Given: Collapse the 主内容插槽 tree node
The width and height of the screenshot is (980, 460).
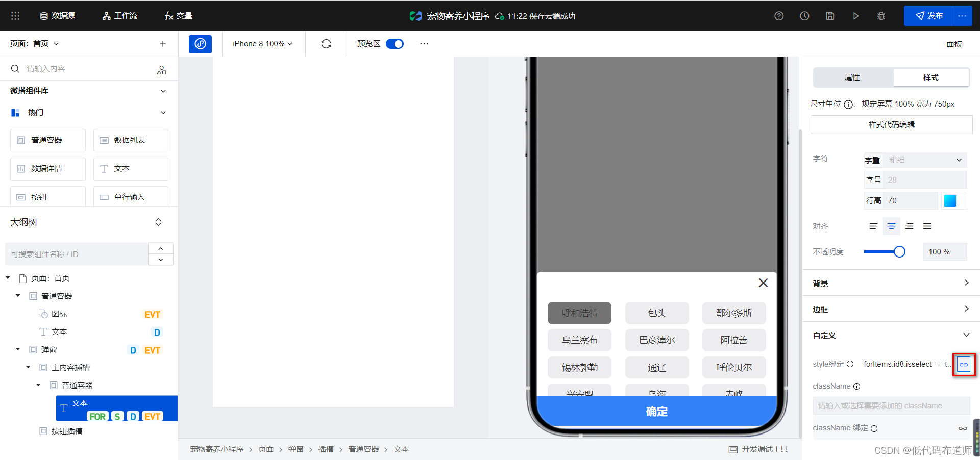Looking at the screenshot, I should 28,367.
